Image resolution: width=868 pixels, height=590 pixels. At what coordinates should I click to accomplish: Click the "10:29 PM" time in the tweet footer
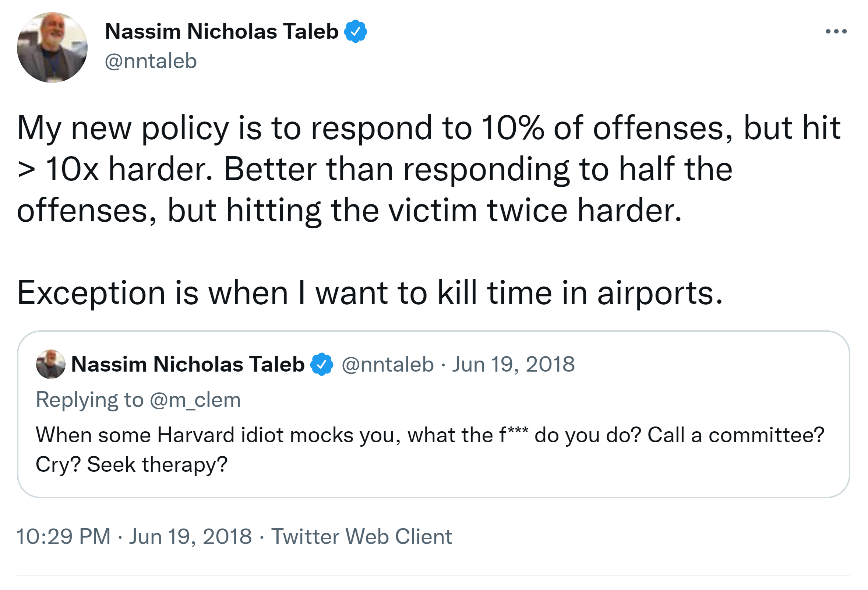(x=63, y=537)
